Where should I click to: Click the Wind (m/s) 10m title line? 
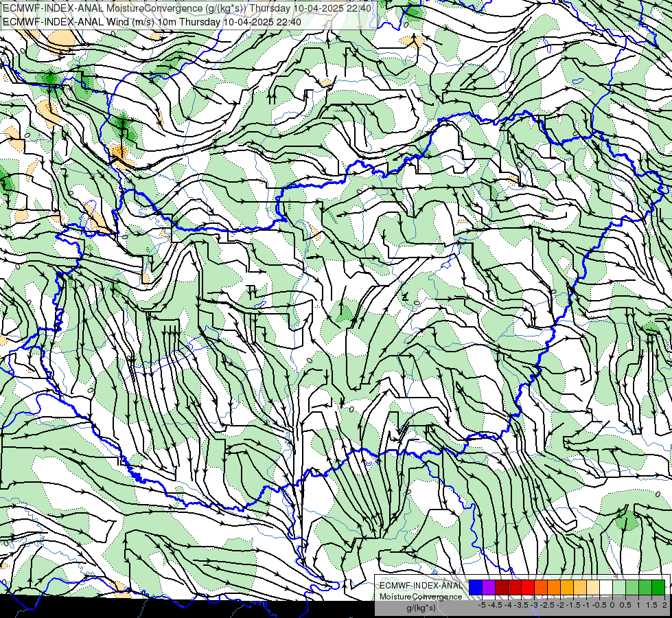click(x=152, y=22)
